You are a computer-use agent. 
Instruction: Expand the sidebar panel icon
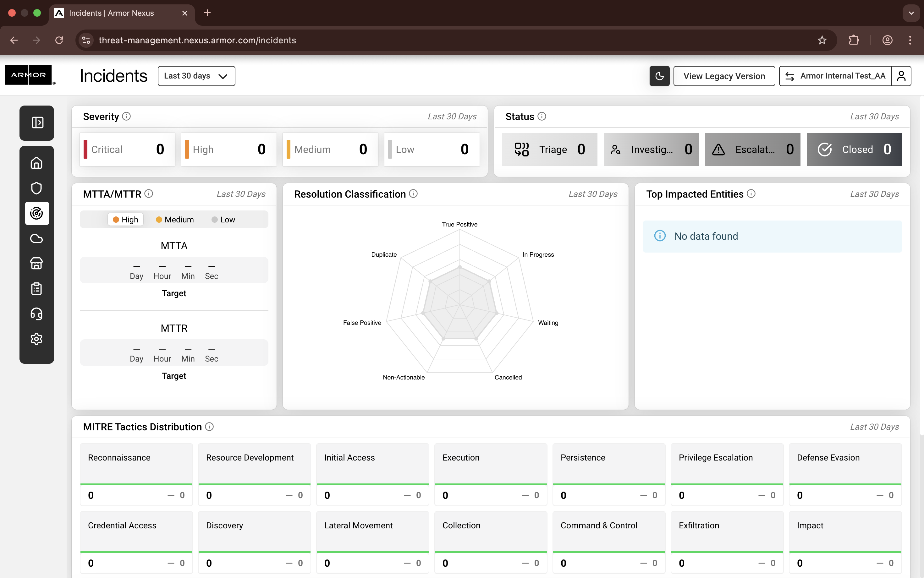pos(37,123)
